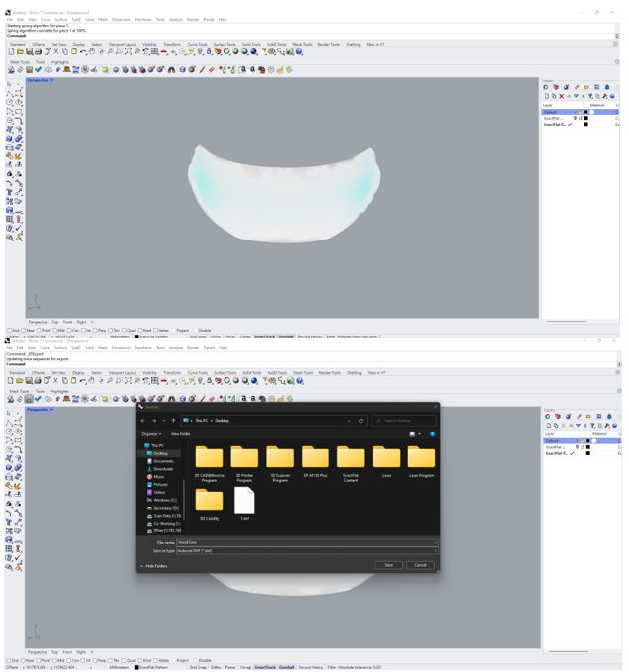Click filter funnel icon in upper Layers panel
The image size is (629, 672).
coord(590,96)
